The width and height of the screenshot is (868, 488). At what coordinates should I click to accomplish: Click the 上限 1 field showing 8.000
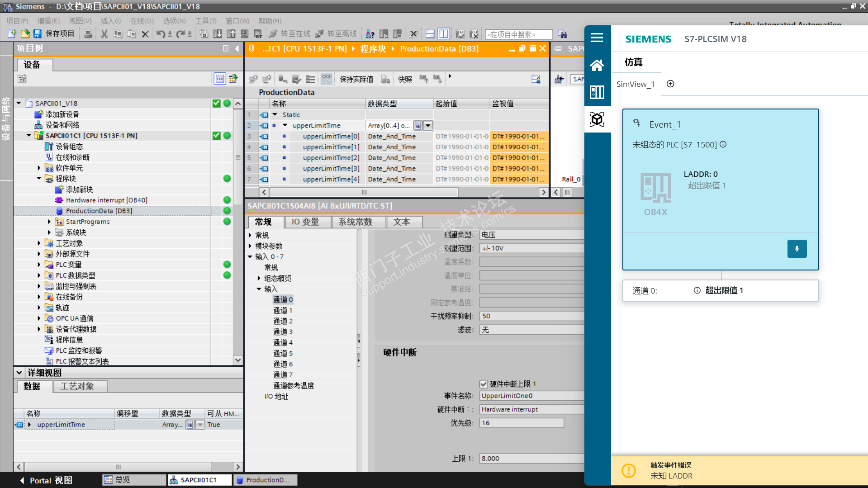tap(532, 459)
